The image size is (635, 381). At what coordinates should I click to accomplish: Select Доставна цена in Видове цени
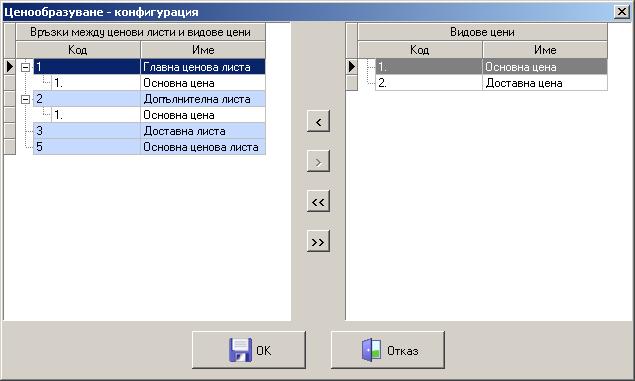491,83
